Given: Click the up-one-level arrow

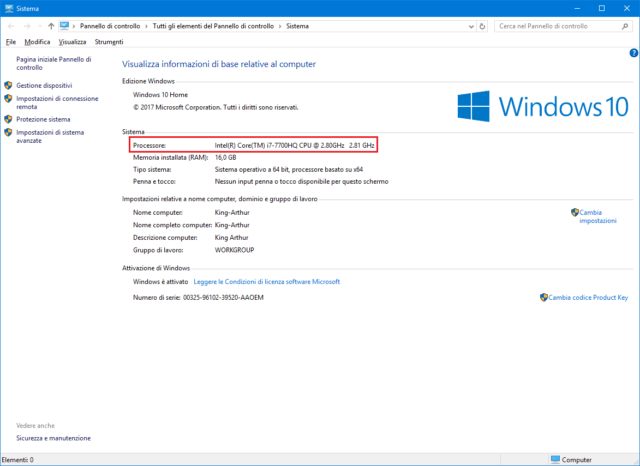Looking at the screenshot, I should [50, 25].
